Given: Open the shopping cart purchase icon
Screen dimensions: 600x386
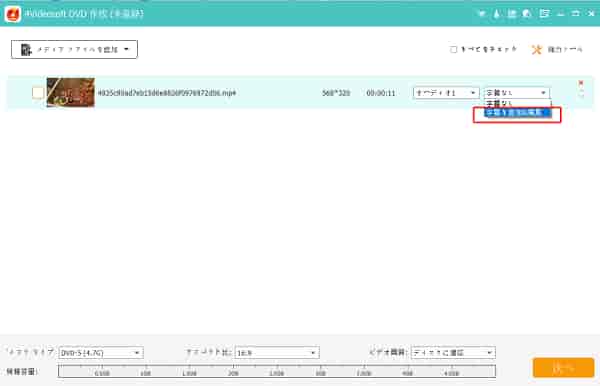Looking at the screenshot, I should click(482, 14).
